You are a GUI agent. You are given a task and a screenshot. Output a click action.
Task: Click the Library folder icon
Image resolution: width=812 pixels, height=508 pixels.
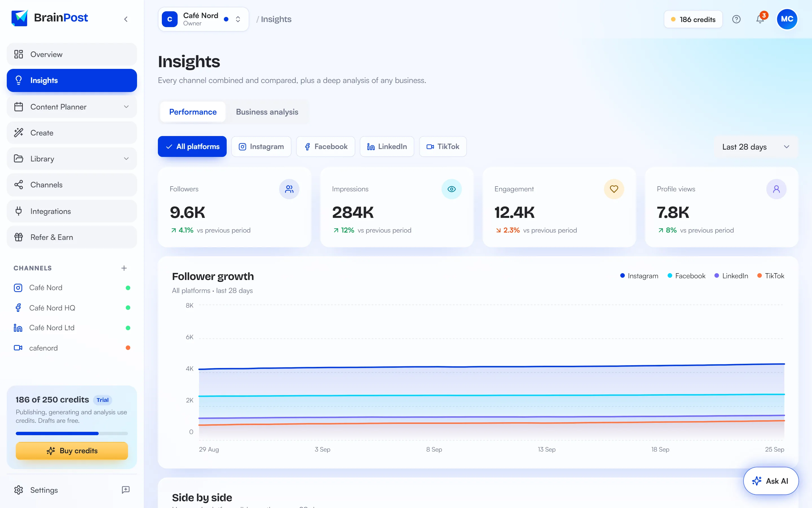(19, 159)
